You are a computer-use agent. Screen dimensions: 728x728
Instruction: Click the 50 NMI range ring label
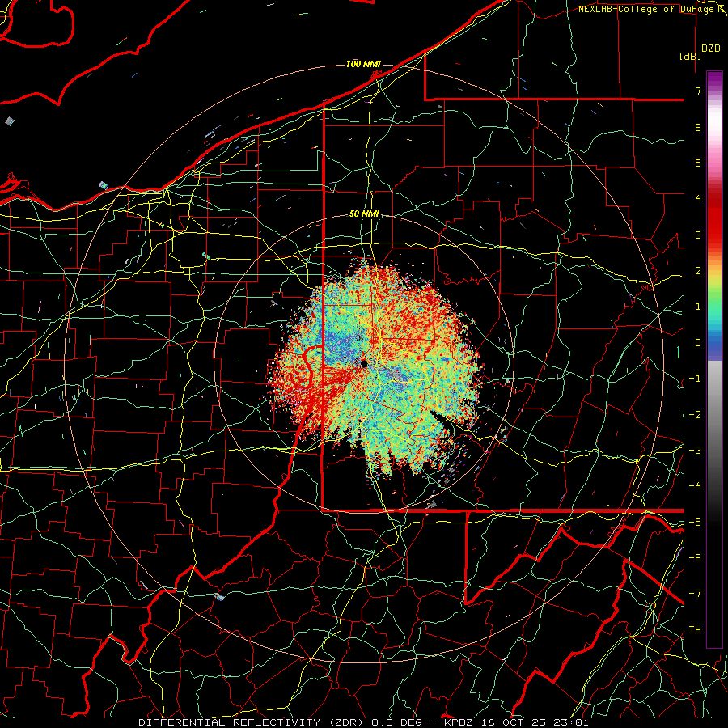tap(365, 214)
